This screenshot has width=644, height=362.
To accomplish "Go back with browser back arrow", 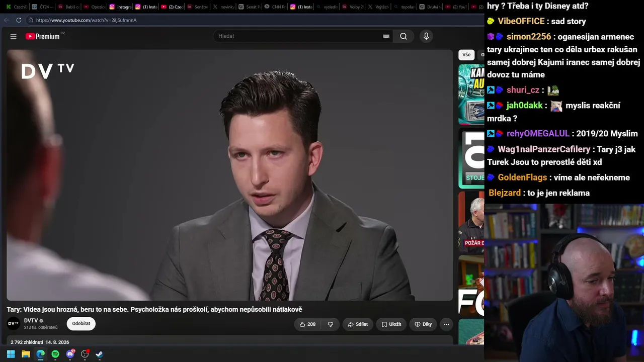I will (x=7, y=20).
